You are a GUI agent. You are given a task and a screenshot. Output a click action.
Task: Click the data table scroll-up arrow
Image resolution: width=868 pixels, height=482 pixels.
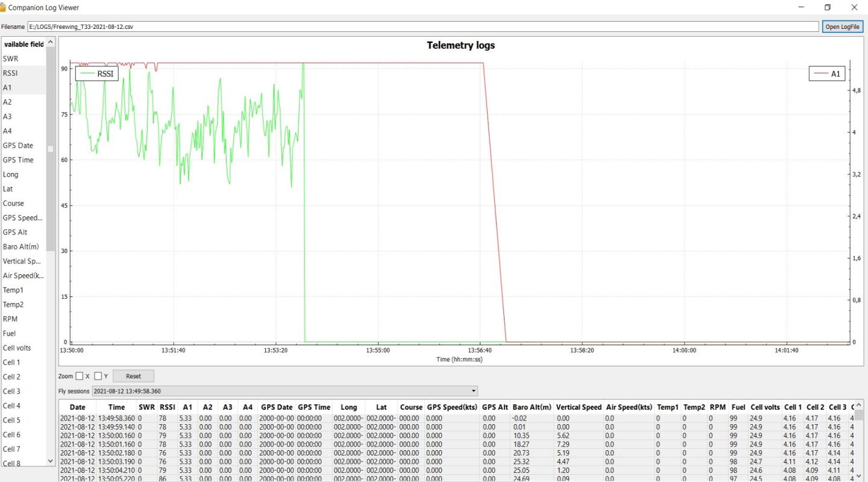coord(860,405)
